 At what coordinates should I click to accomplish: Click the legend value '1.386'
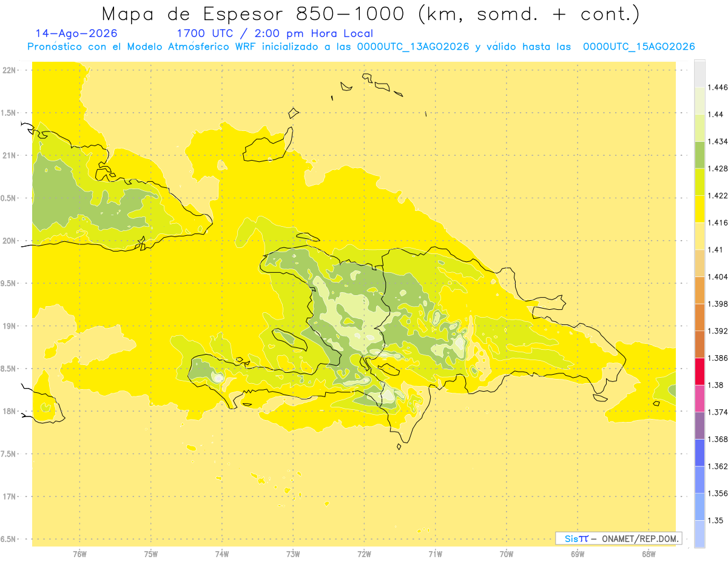click(718, 358)
